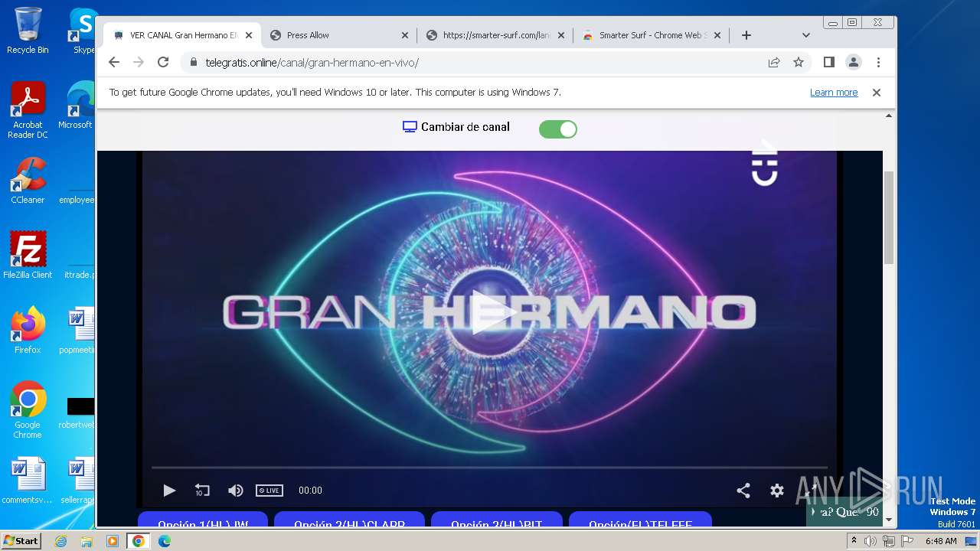Image resolution: width=980 pixels, height=551 pixels.
Task: Select Opción 1(HL) JW stream button
Action: pos(203,520)
